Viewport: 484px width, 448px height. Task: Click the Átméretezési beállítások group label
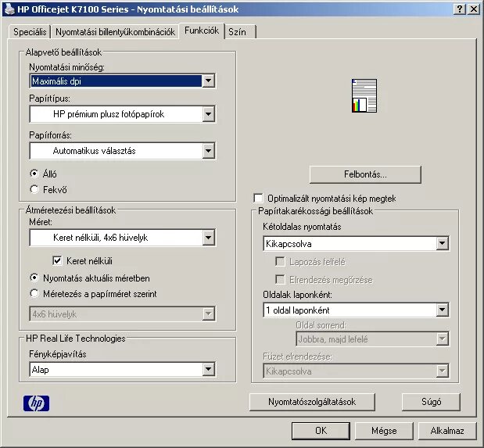click(x=70, y=210)
